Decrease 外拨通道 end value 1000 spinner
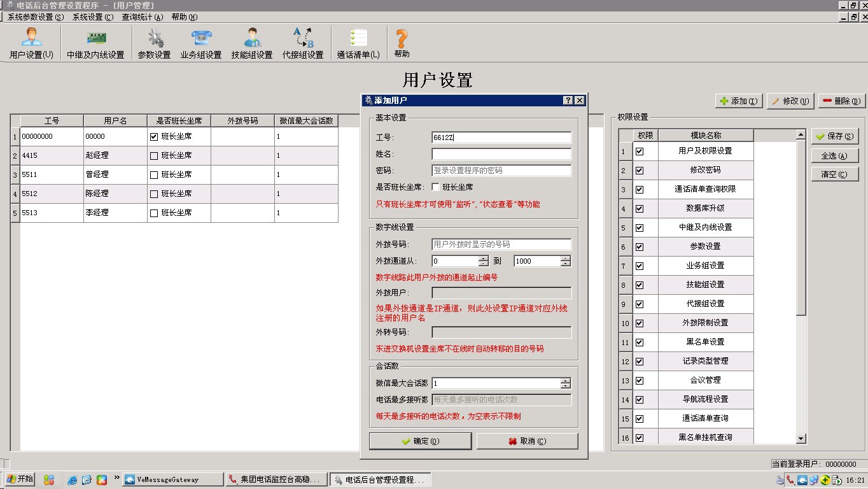Viewport: 868px width, 489px height. (x=566, y=264)
